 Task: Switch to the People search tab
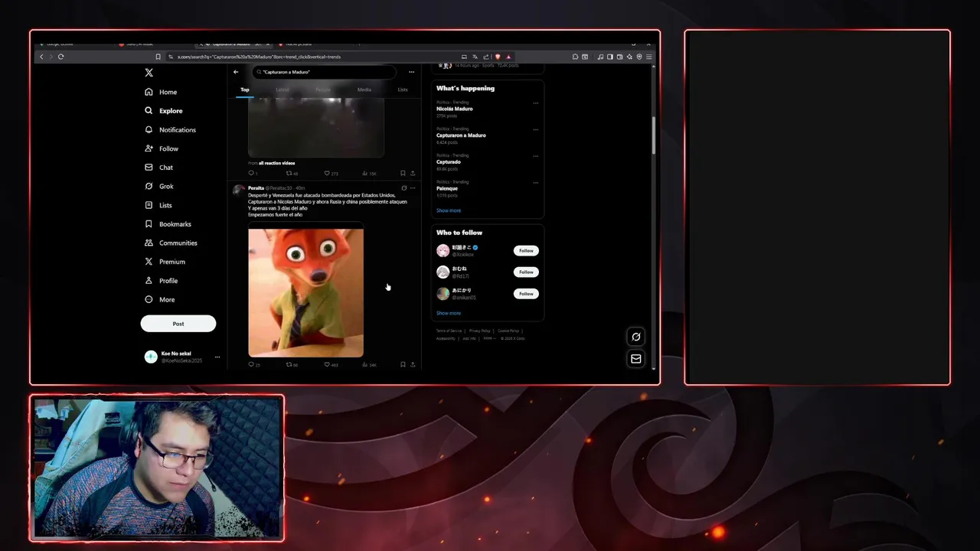[323, 90]
